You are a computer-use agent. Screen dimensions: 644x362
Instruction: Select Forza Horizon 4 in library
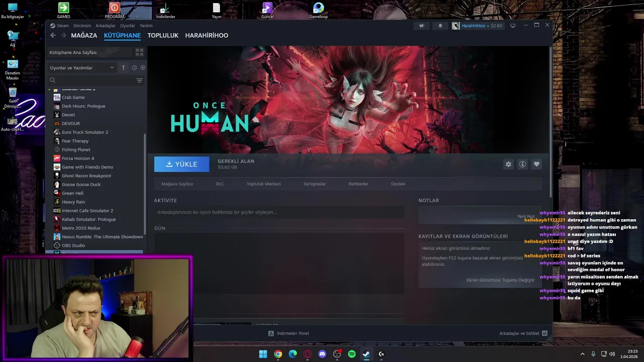(x=78, y=158)
